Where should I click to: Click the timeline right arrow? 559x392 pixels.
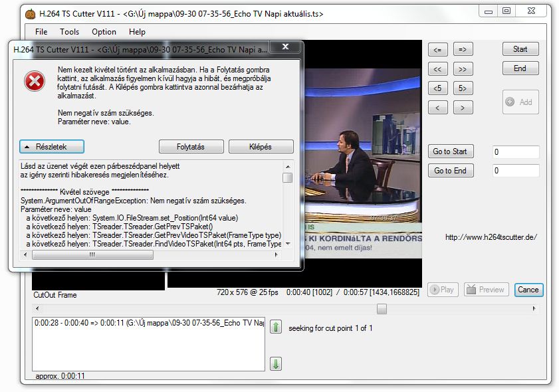(x=534, y=308)
